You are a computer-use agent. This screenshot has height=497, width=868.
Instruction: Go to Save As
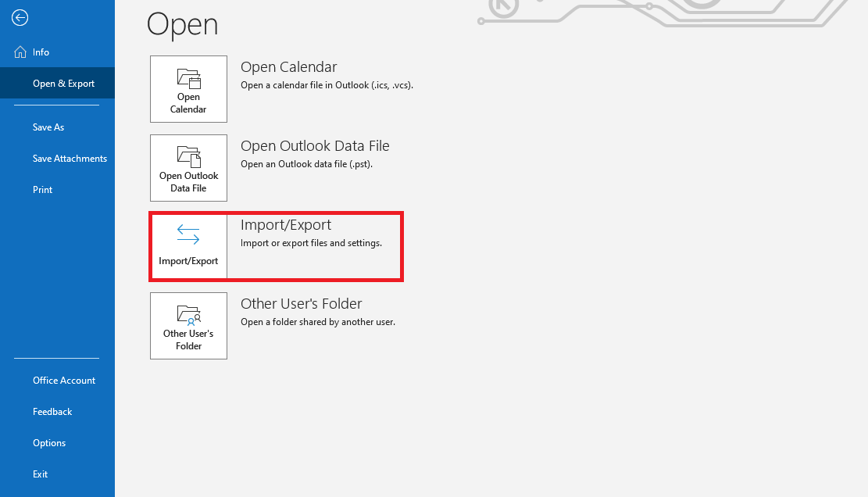coord(48,127)
